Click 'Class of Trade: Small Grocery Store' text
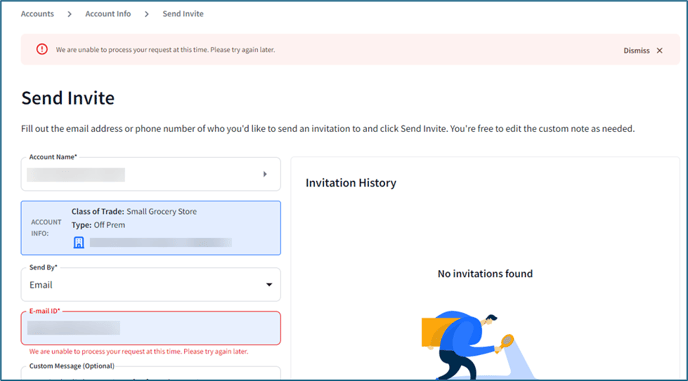Screen dimensions: 688x381 coord(134,212)
